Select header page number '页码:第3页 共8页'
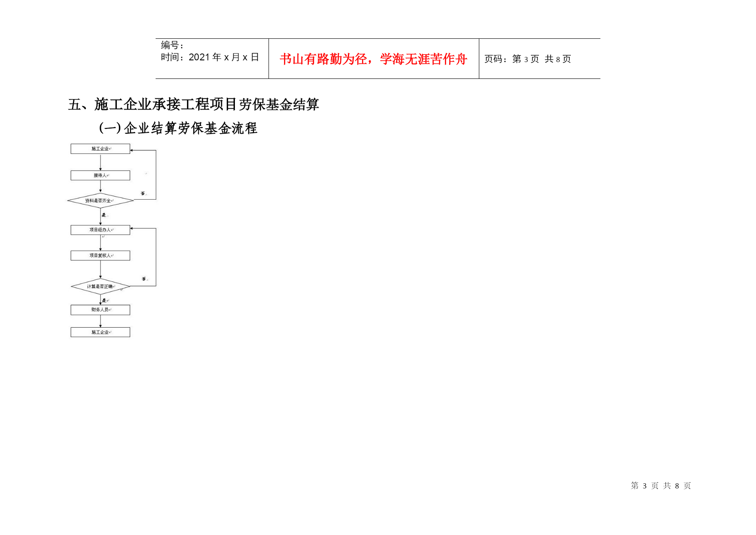The image size is (756, 535). (528, 59)
